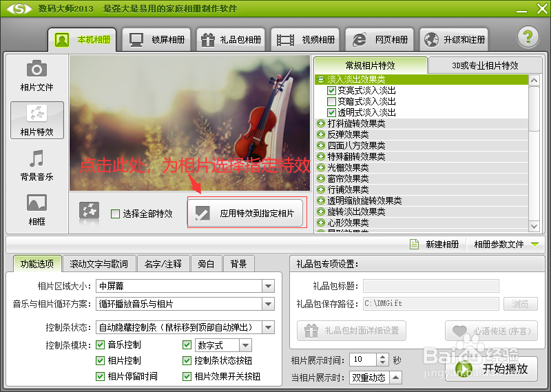551x392 pixels.
Task: Enable 选择全部特效 checkbox
Action: [x=115, y=214]
